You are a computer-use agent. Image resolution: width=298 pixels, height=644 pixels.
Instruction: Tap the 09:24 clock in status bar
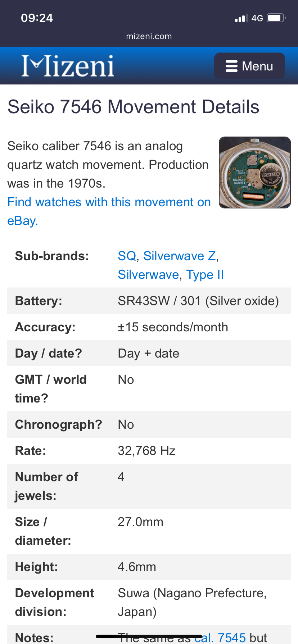(37, 18)
